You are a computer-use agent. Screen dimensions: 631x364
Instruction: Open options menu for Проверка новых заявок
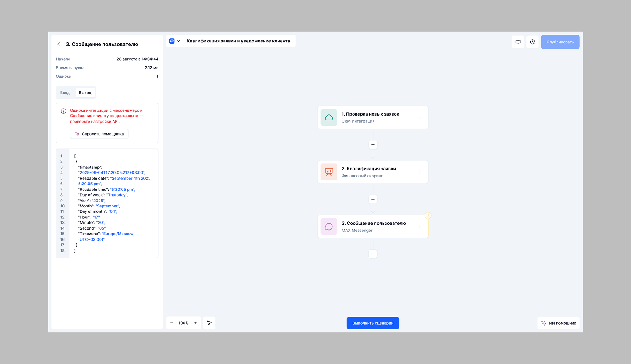(x=420, y=117)
